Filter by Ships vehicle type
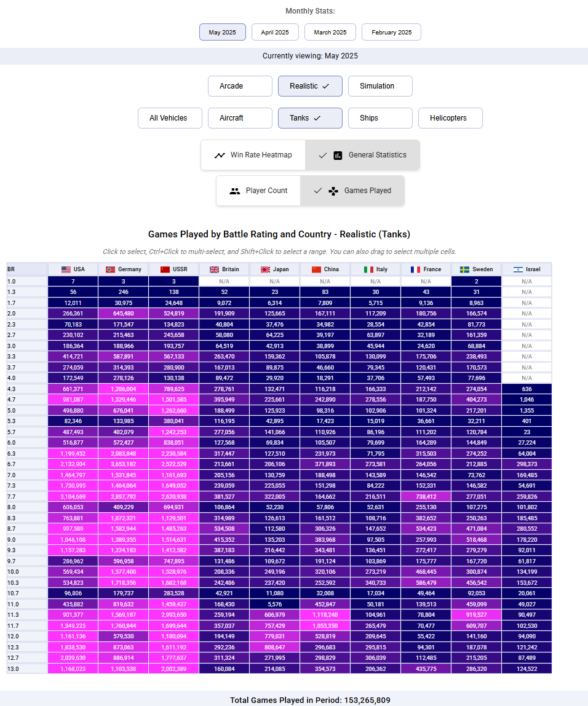Viewport: 588px width, 706px height. tap(380, 118)
